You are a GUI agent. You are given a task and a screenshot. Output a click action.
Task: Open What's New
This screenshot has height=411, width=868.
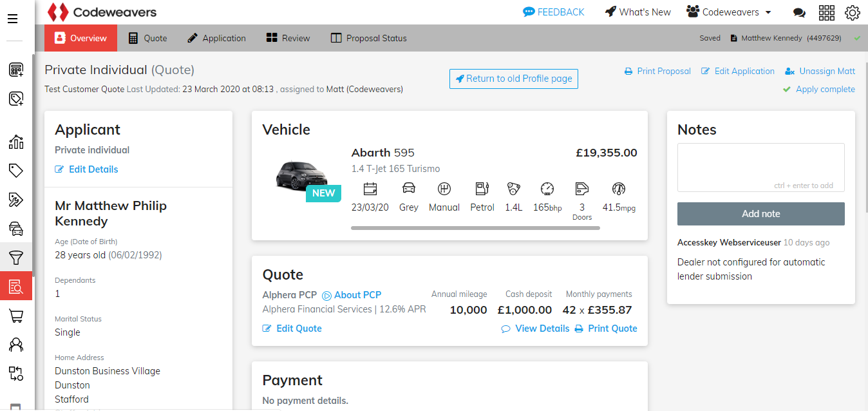click(x=638, y=12)
